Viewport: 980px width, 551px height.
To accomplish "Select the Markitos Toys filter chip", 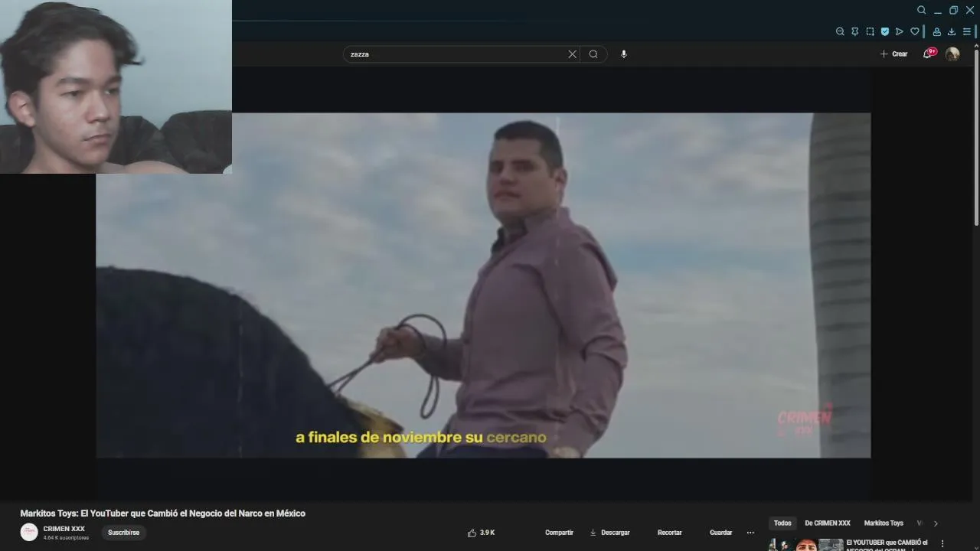I will (x=884, y=523).
